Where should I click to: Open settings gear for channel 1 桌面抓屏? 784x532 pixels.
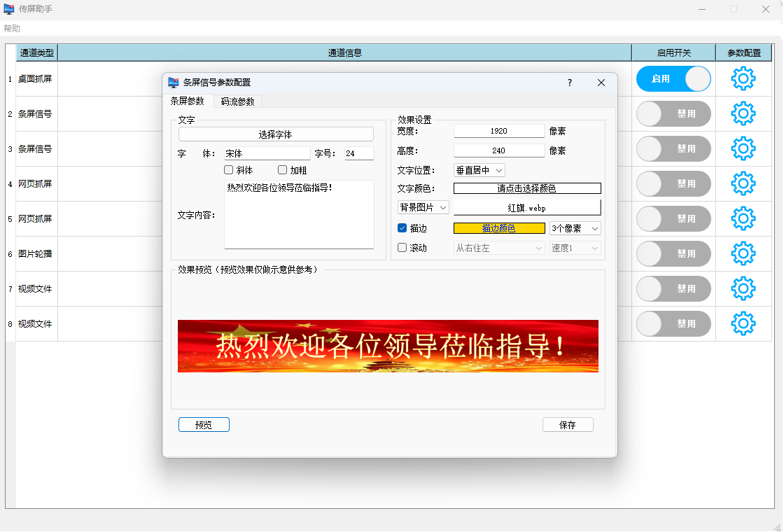click(743, 79)
